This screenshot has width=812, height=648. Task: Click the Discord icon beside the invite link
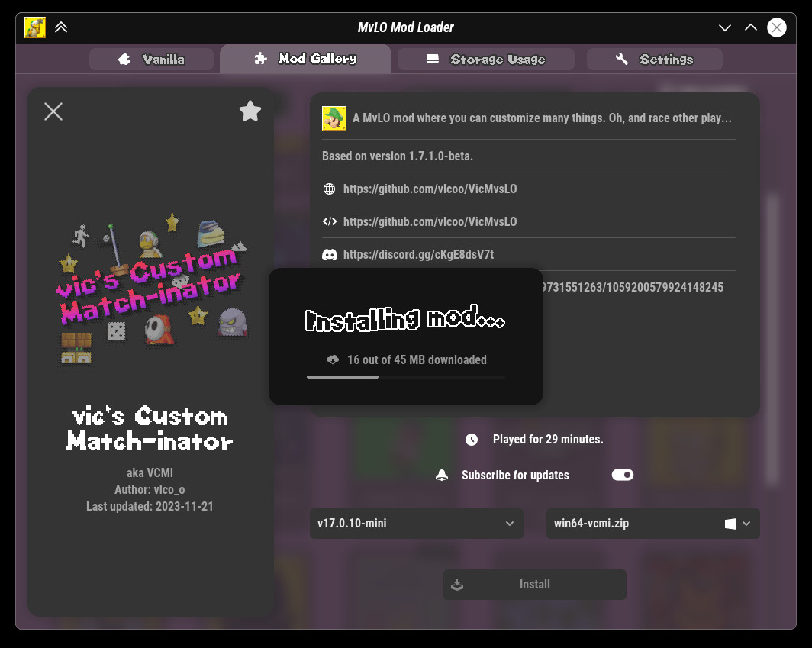pos(329,254)
